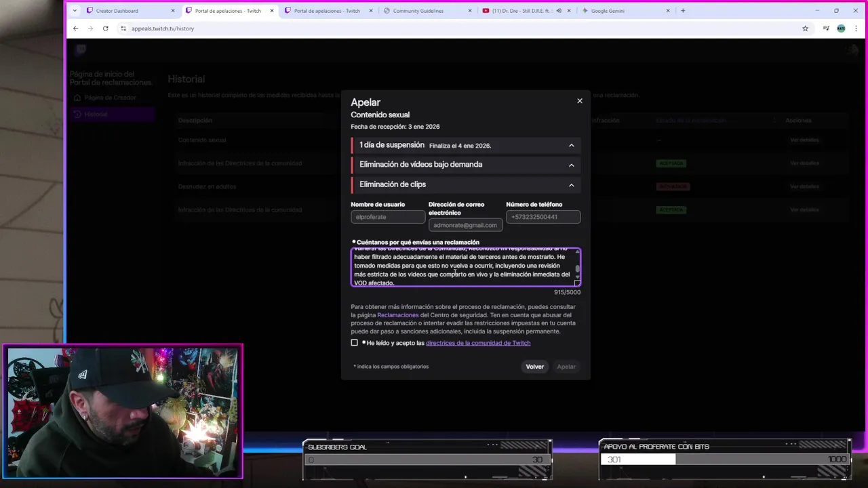Close the 'Community Guidelines' tab
868x488 pixels.
click(x=469, y=11)
